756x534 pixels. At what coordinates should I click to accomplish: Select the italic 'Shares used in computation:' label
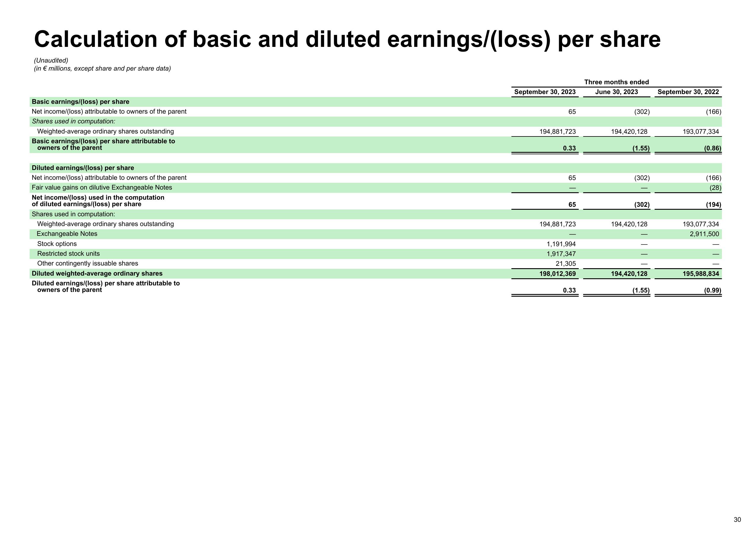point(74,122)
